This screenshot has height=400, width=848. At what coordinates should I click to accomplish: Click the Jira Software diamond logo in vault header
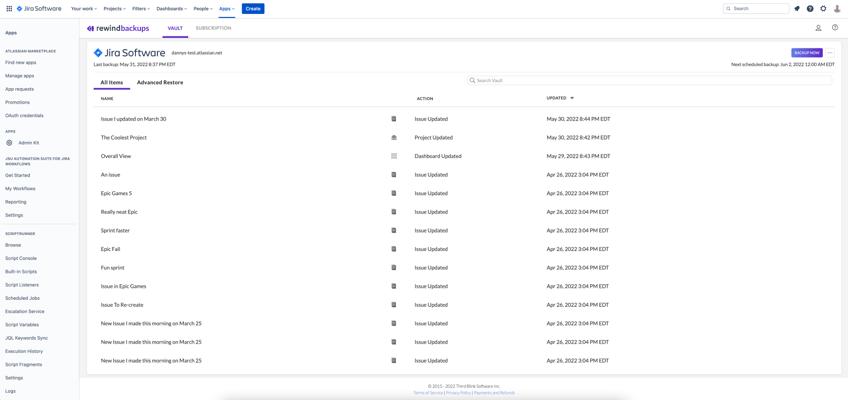[98, 53]
